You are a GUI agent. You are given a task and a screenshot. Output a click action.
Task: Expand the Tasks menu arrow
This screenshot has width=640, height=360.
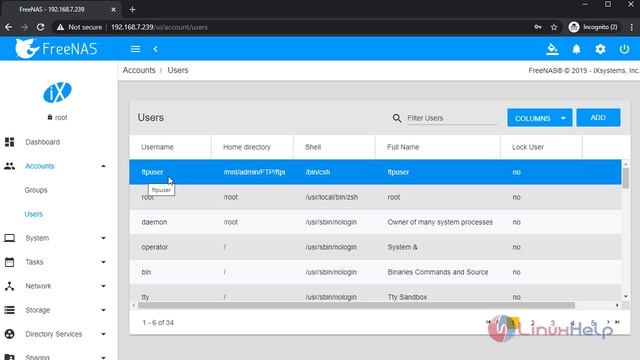click(x=103, y=262)
